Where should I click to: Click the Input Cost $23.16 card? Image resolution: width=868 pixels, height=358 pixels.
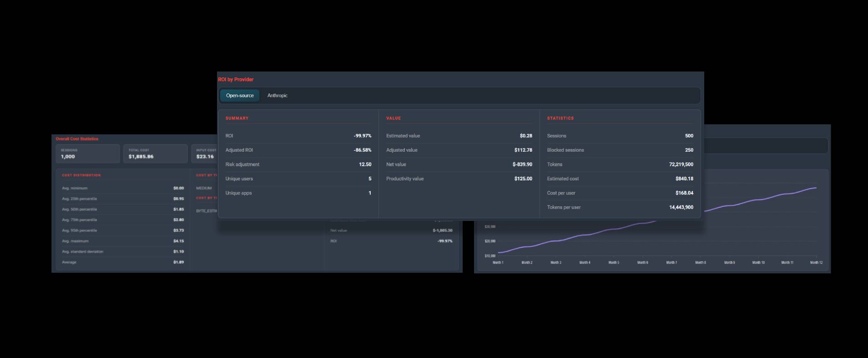coord(204,154)
